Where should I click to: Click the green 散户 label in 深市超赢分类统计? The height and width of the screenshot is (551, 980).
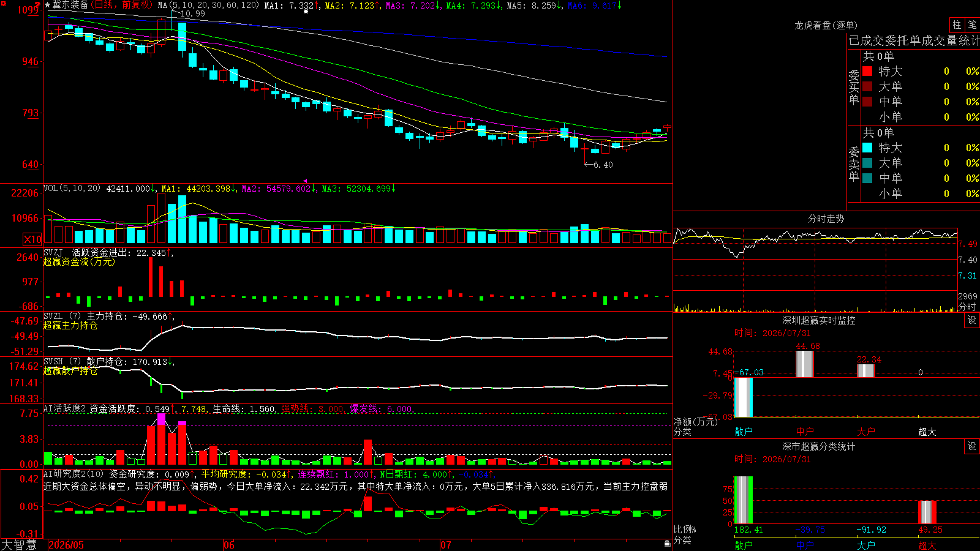tap(744, 545)
